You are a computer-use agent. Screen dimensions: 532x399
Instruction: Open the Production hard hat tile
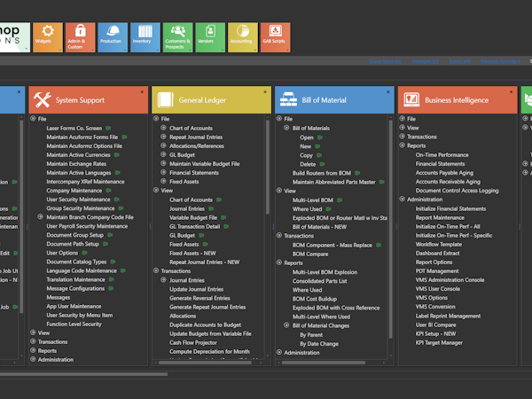(x=113, y=37)
